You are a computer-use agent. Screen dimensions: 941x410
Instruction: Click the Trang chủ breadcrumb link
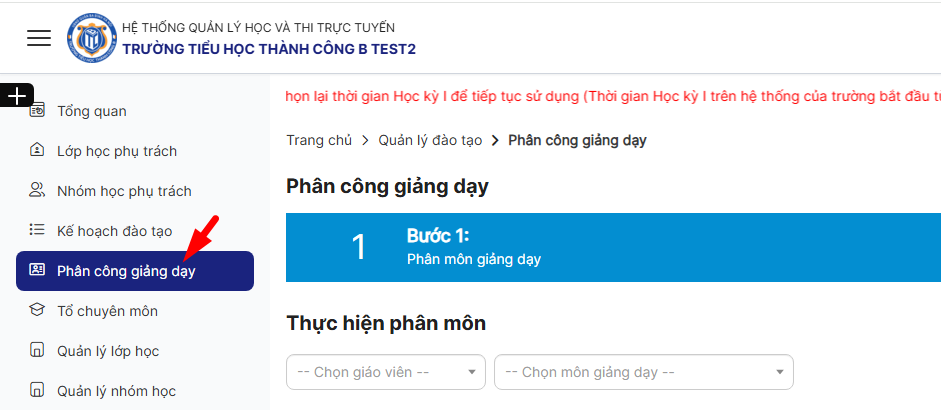[x=319, y=140]
